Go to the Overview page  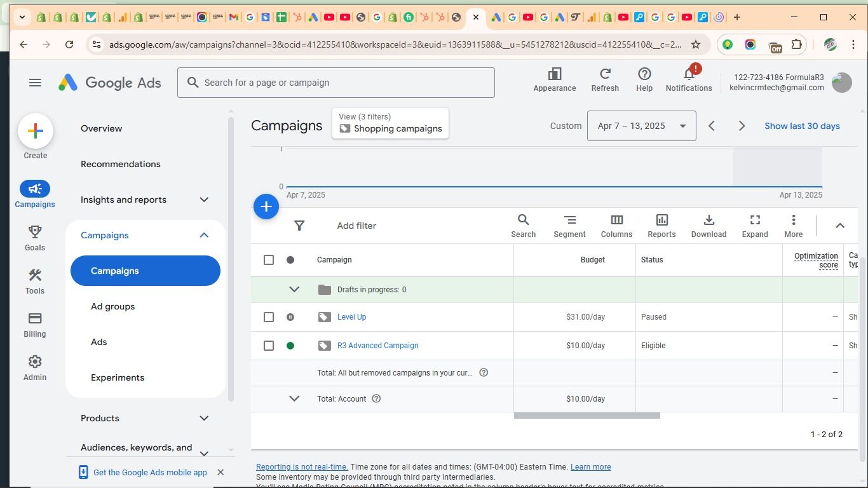(x=101, y=128)
